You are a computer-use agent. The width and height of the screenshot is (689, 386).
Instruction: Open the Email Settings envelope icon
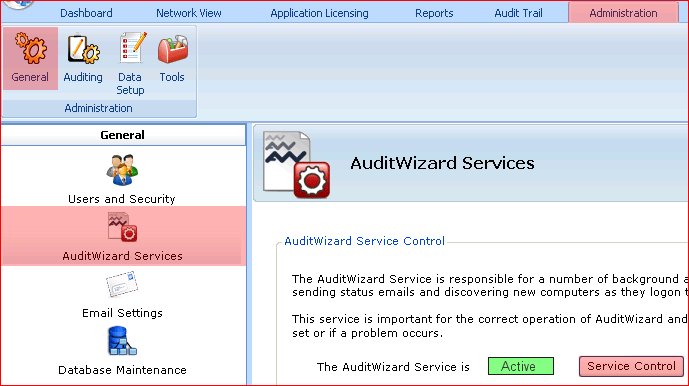122,284
